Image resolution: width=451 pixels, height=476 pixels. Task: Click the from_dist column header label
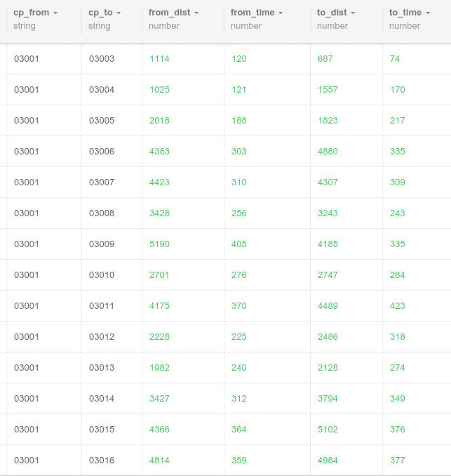coord(170,13)
